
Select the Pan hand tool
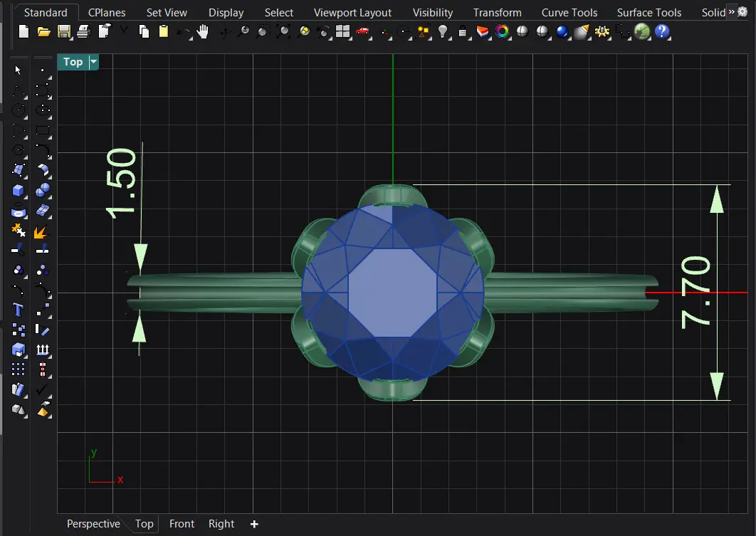pyautogui.click(x=203, y=32)
